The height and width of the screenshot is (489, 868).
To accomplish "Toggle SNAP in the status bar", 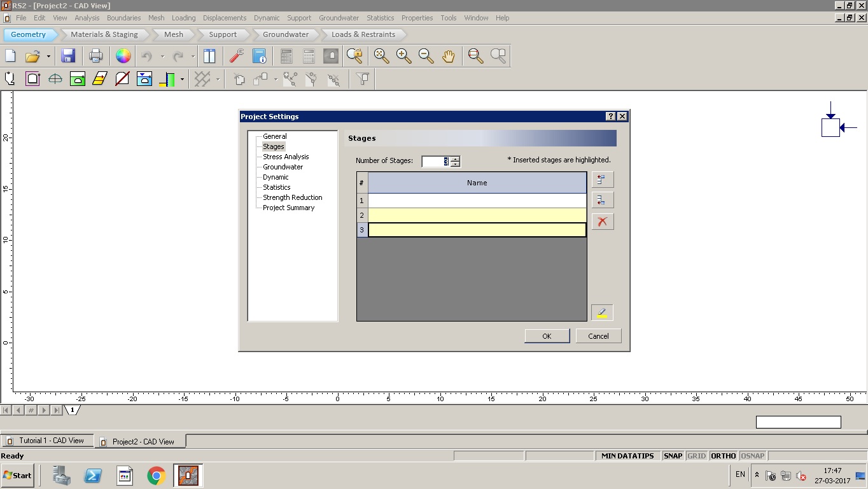I will [x=673, y=456].
